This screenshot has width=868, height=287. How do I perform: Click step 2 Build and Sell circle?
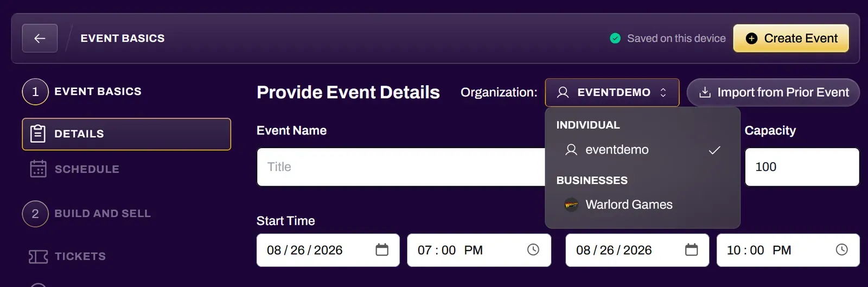(35, 214)
